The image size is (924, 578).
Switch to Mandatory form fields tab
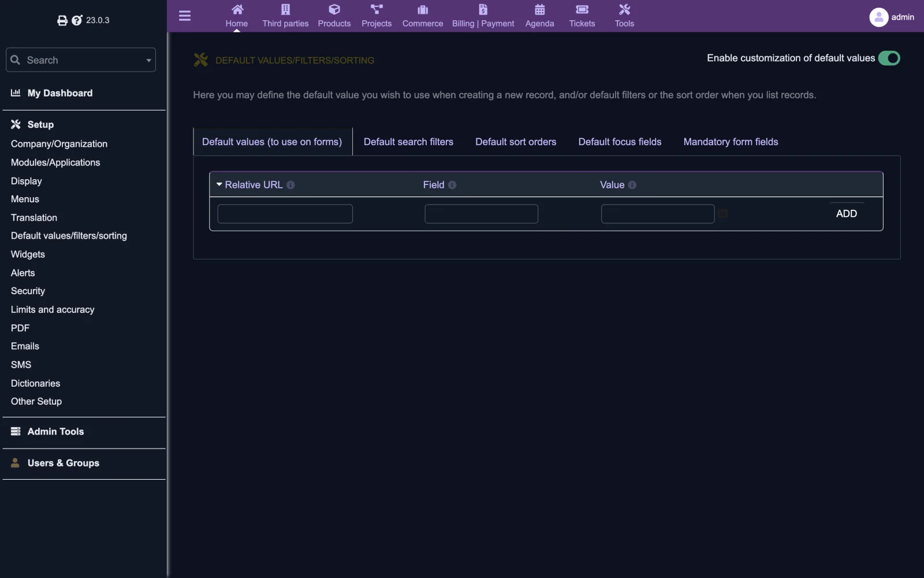pos(731,142)
